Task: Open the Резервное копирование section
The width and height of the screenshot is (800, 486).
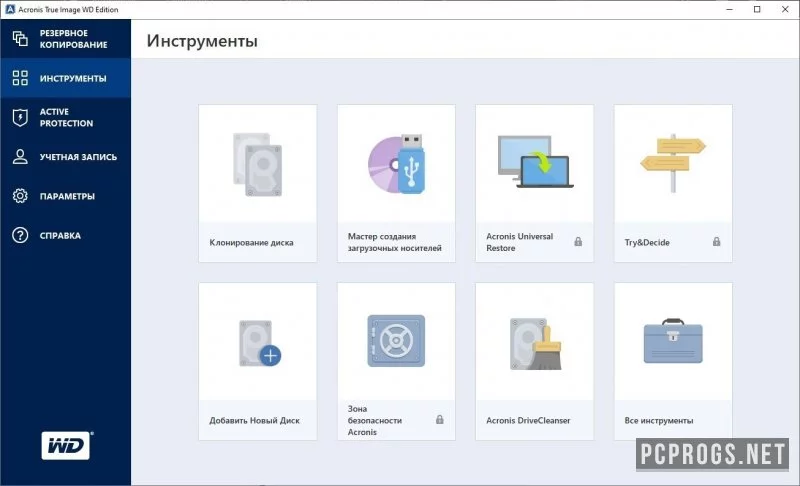Action: tap(65, 39)
